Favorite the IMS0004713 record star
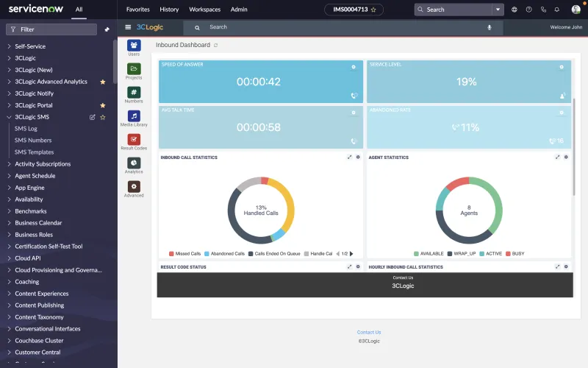This screenshot has height=368, width=588. [373, 10]
